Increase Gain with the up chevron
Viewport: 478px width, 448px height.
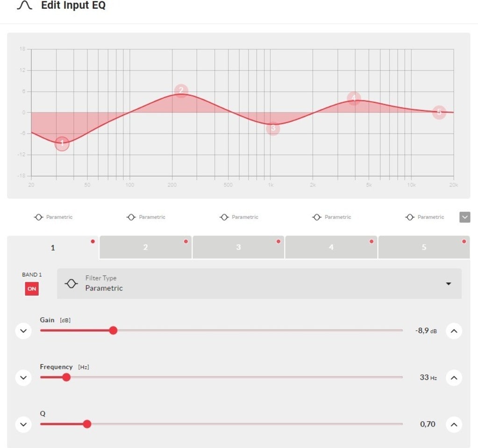tap(454, 331)
